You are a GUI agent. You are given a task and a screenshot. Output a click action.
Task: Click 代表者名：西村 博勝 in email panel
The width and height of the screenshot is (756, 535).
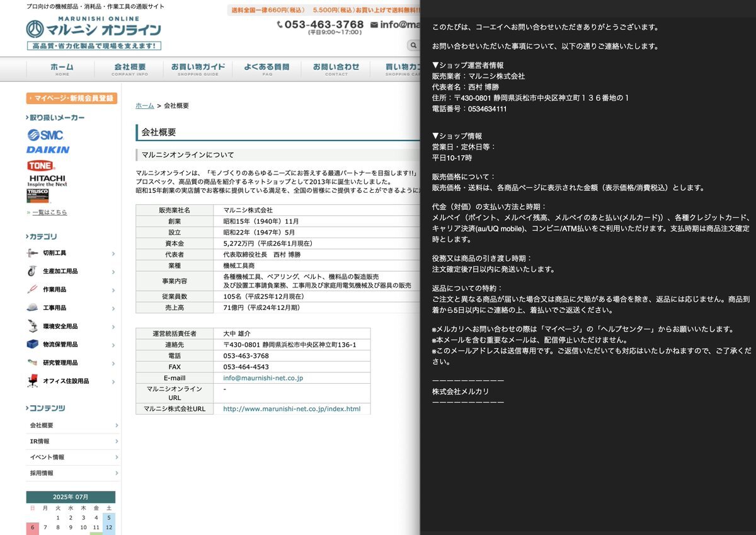coord(465,87)
